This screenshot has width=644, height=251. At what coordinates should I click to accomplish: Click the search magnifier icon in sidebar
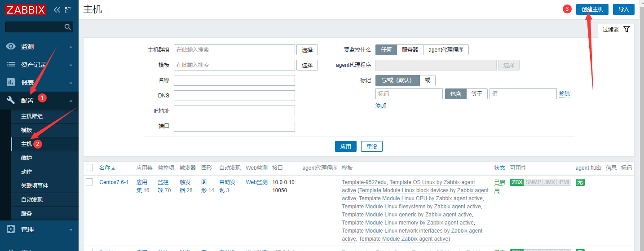[68, 27]
